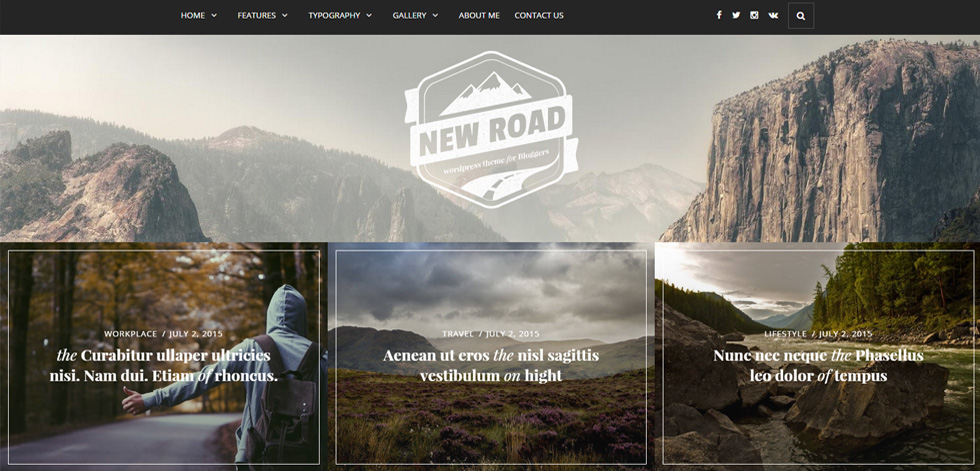Viewport: 980px width, 471px height.
Task: Navigate to About Me page
Action: tap(479, 16)
